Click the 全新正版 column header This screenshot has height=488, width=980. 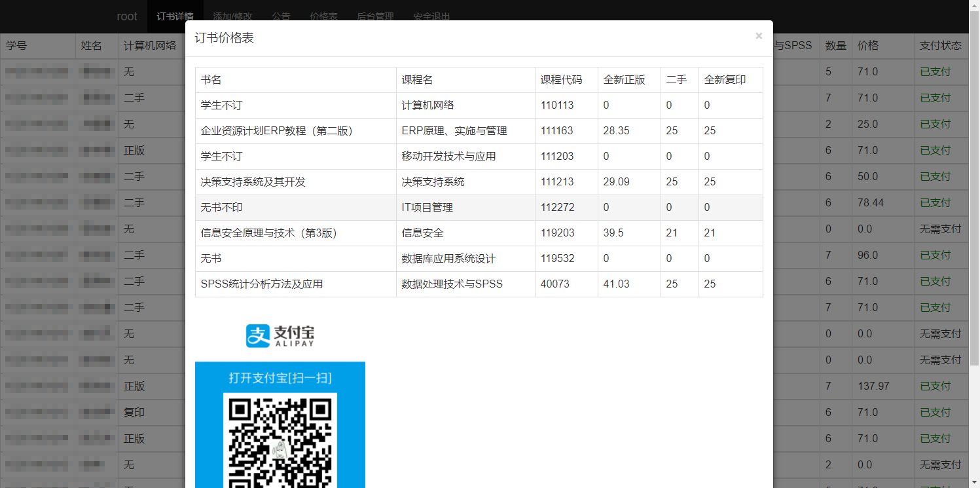pos(625,80)
